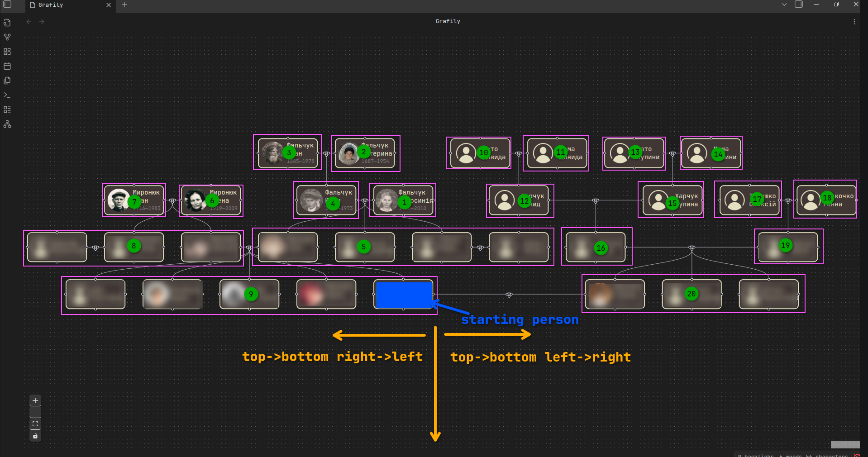Open the Grafily family tree ribbon icon
Screen dimensions: 868x457
(7, 124)
